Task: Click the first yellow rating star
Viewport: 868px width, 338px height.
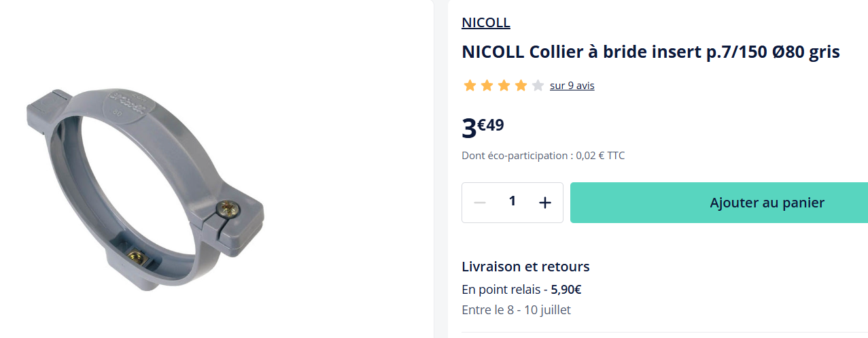Action: [470, 86]
